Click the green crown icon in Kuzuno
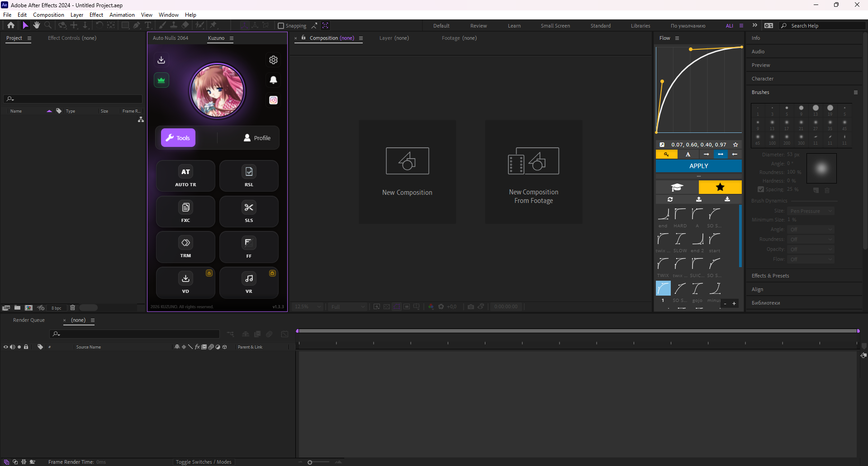868x466 pixels. pos(161,80)
